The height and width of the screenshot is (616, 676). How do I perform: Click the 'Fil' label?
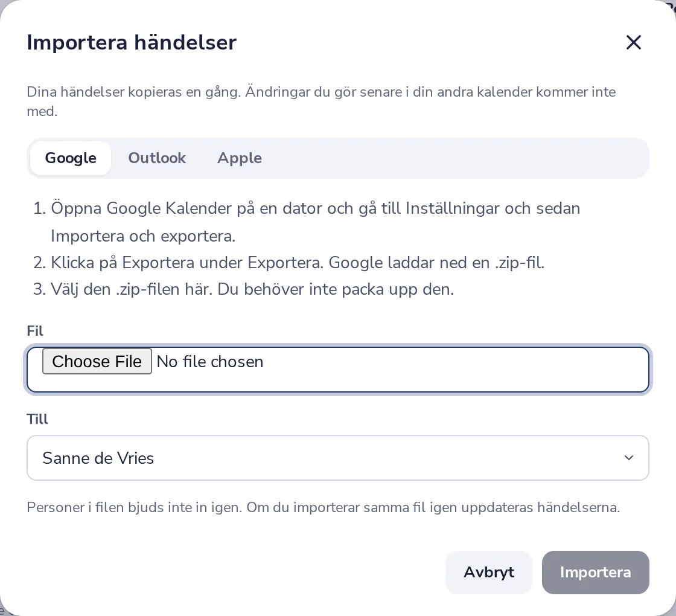tap(35, 331)
